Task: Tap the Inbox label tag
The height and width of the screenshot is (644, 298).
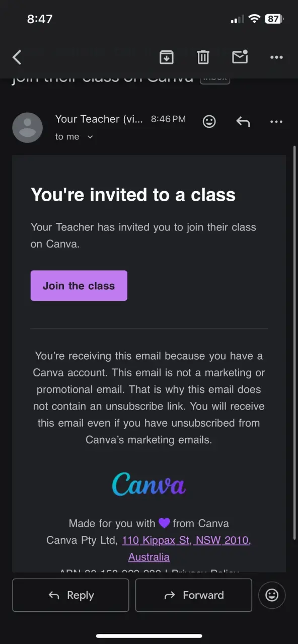Action: coord(215,78)
